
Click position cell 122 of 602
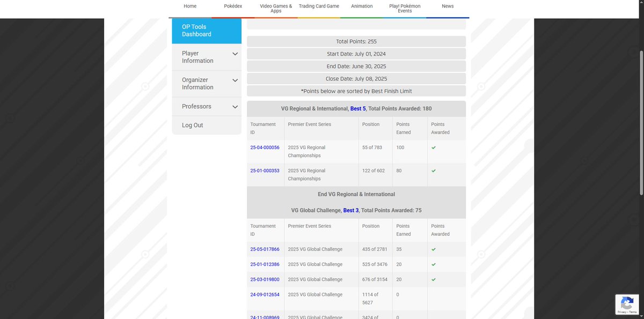click(x=374, y=170)
